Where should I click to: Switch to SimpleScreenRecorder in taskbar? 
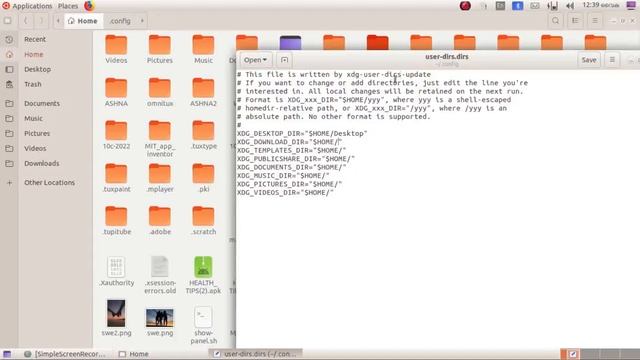click(x=64, y=354)
